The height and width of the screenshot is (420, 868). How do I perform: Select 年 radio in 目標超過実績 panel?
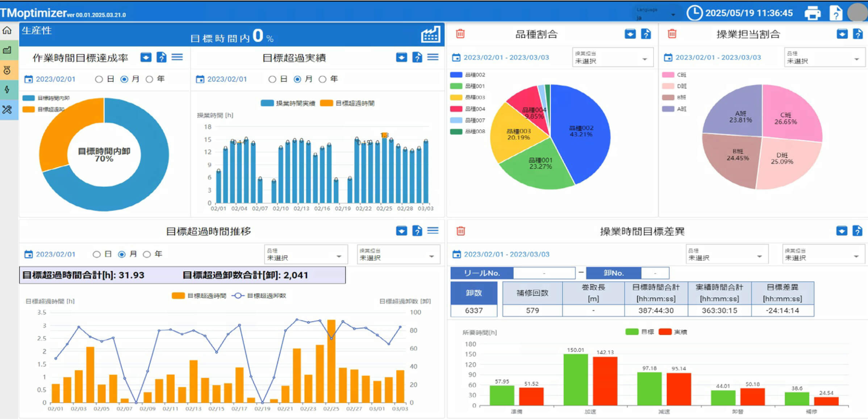pyautogui.click(x=322, y=79)
